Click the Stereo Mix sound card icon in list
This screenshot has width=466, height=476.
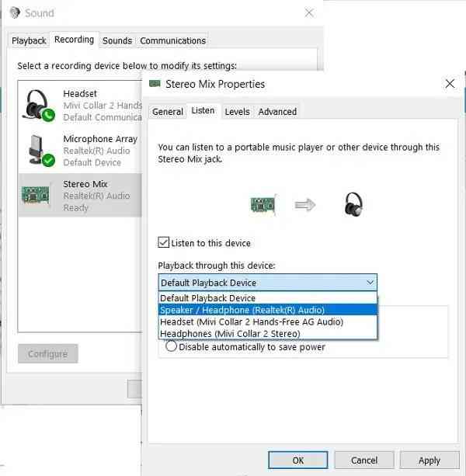(x=35, y=195)
